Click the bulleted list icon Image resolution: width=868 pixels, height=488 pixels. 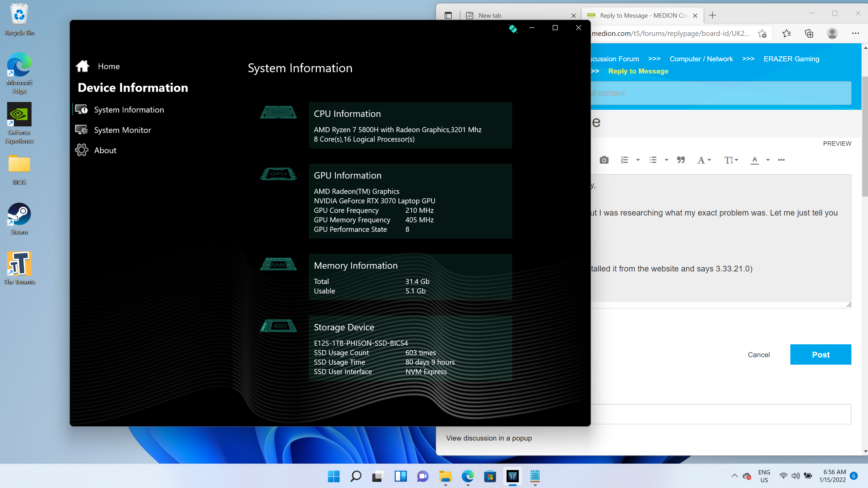pyautogui.click(x=653, y=160)
